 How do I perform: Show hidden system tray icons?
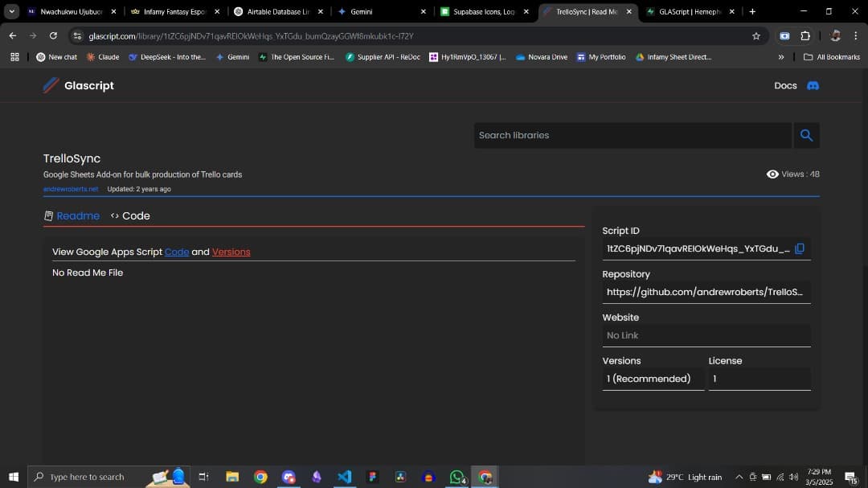(x=739, y=477)
